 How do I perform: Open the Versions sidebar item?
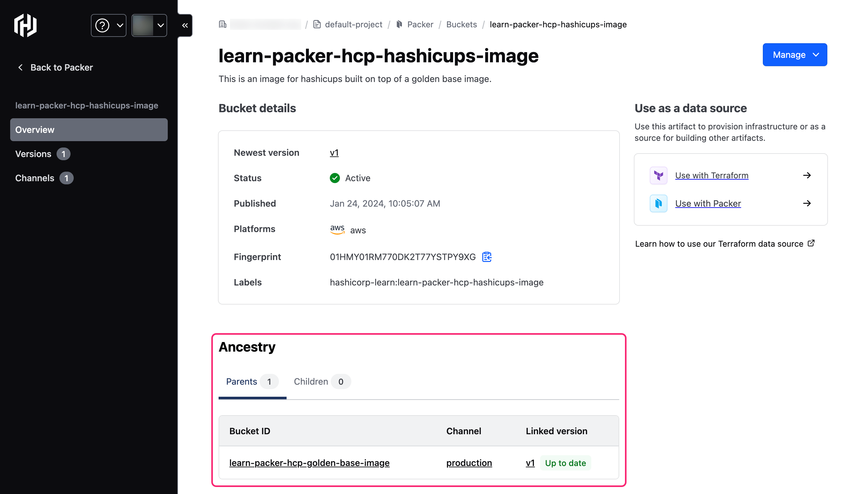point(33,154)
